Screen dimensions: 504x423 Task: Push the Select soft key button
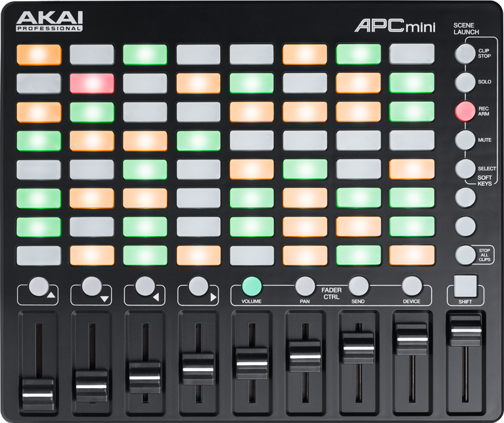465,169
